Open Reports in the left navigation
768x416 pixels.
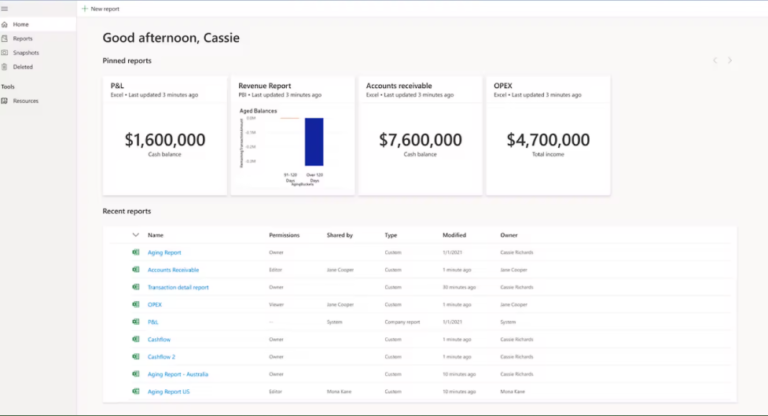pyautogui.click(x=22, y=38)
